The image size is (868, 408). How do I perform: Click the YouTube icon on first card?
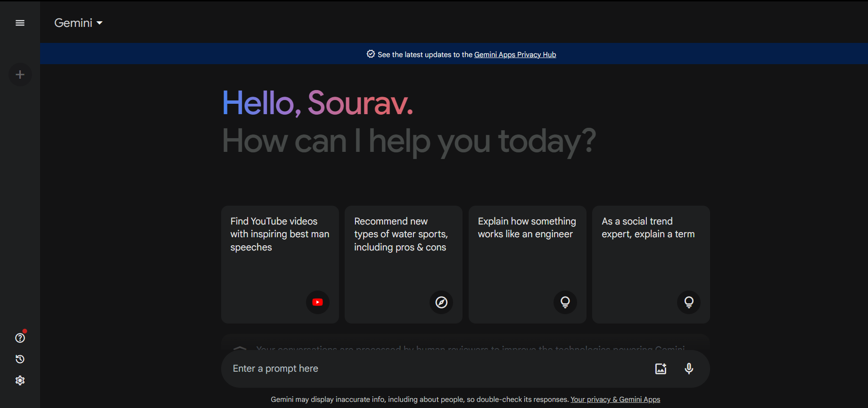(x=318, y=302)
